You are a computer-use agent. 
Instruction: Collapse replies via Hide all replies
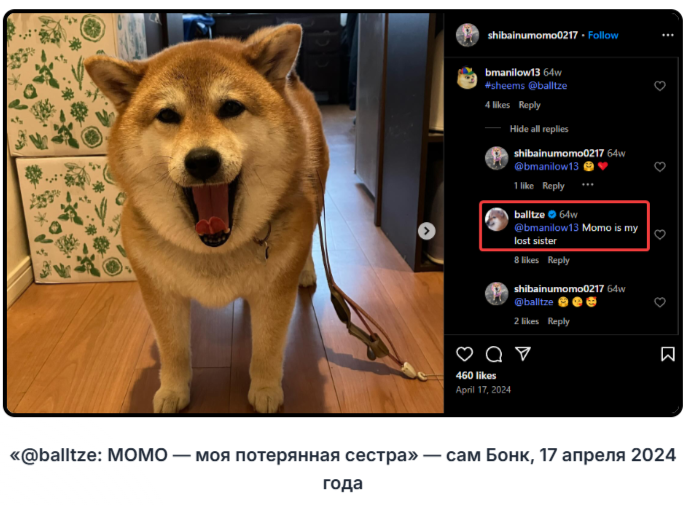[539, 129]
